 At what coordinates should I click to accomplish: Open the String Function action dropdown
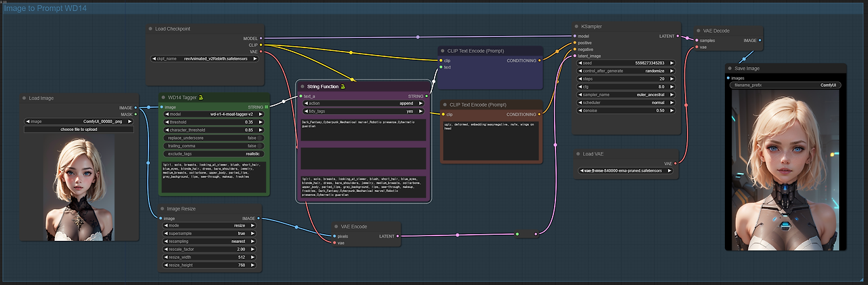[x=364, y=103]
